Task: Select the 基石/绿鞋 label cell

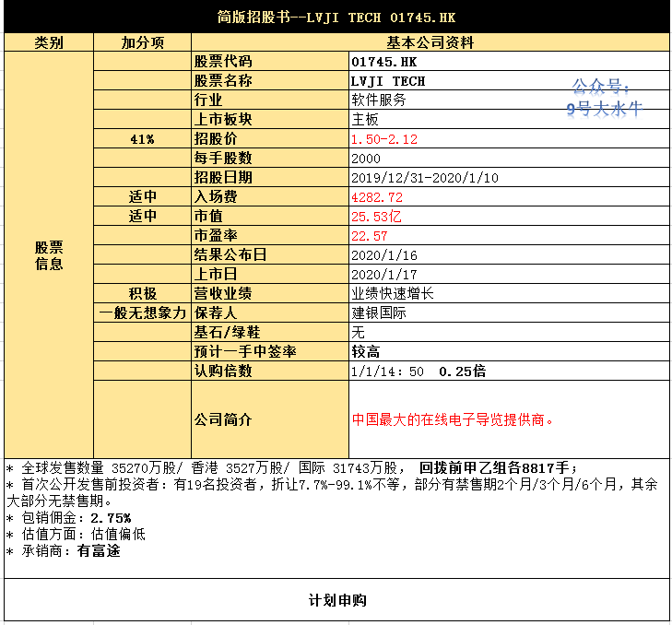Action: [270, 332]
